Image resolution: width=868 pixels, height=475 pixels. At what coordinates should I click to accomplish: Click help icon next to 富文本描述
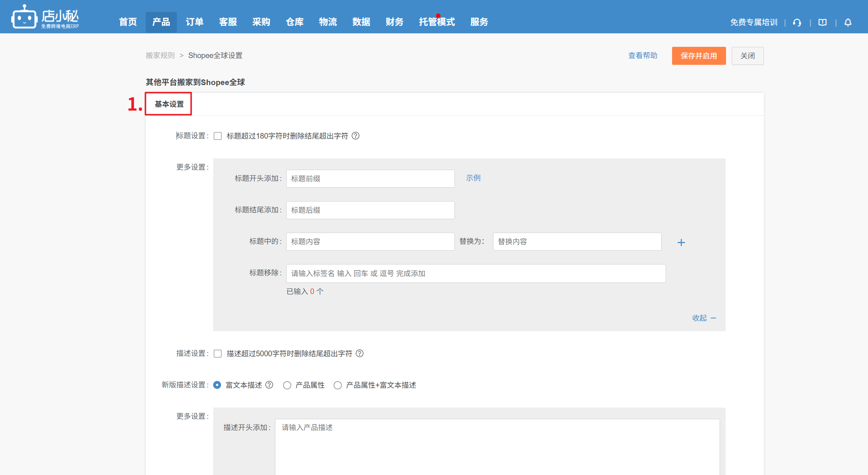click(269, 385)
